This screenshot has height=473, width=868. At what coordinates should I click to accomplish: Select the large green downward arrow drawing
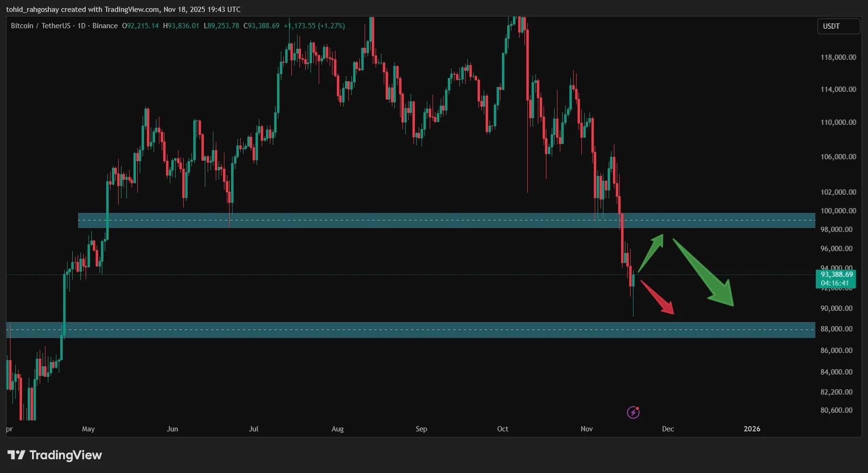(703, 273)
